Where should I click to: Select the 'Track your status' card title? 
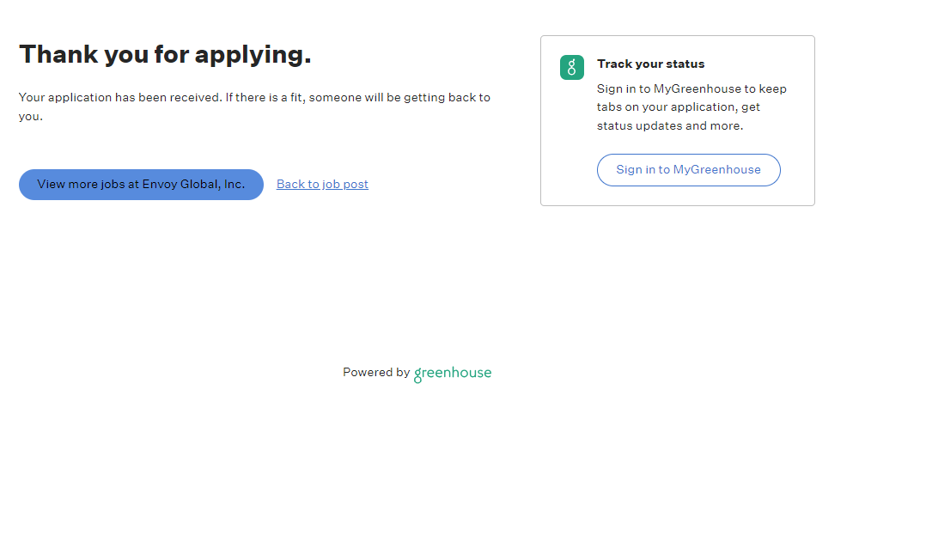[650, 64]
